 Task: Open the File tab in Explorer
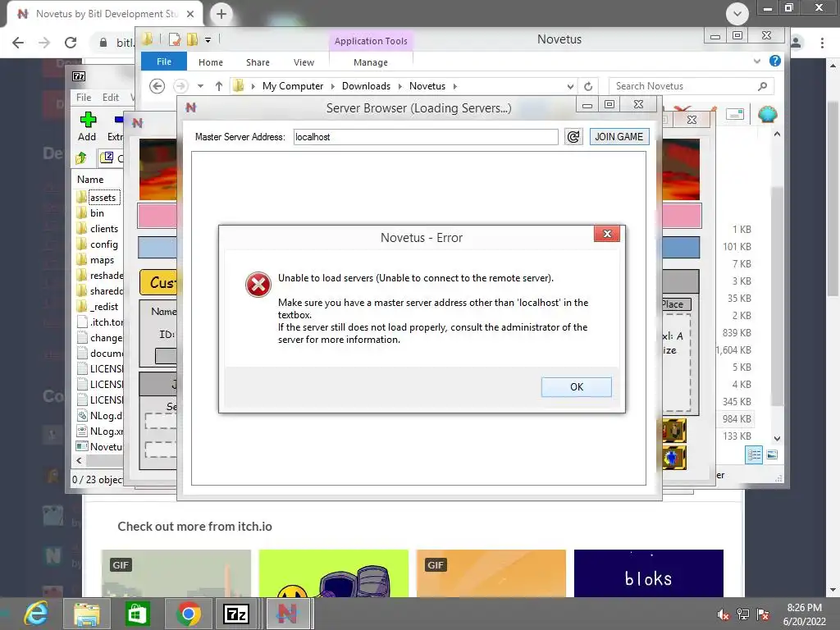pyautogui.click(x=164, y=62)
